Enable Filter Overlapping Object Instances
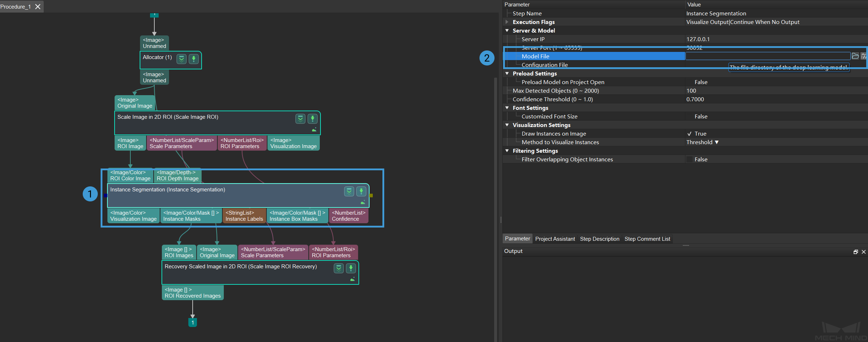This screenshot has height=342, width=868. tap(689, 160)
